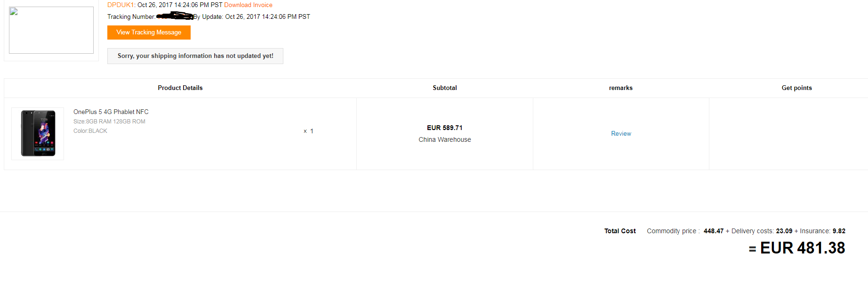Click the Delivery costs value 23.09

[x=784, y=231]
